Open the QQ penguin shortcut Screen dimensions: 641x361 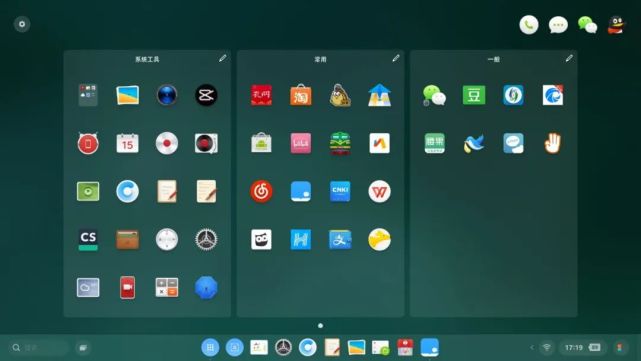click(616, 25)
